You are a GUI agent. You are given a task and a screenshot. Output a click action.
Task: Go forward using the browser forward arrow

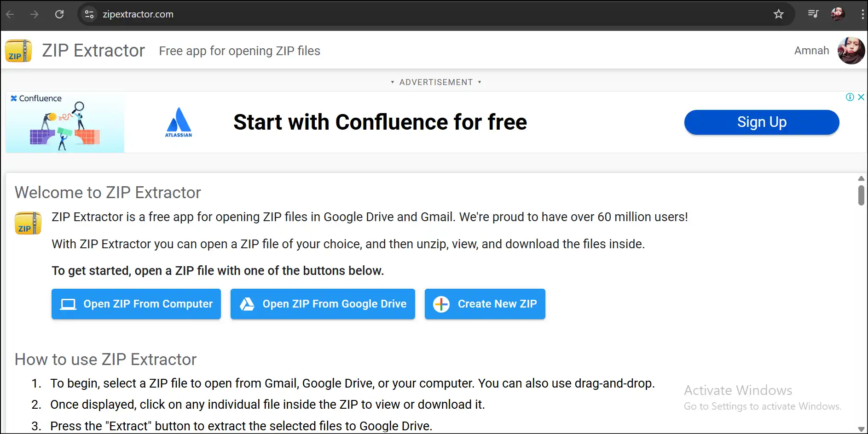click(35, 14)
